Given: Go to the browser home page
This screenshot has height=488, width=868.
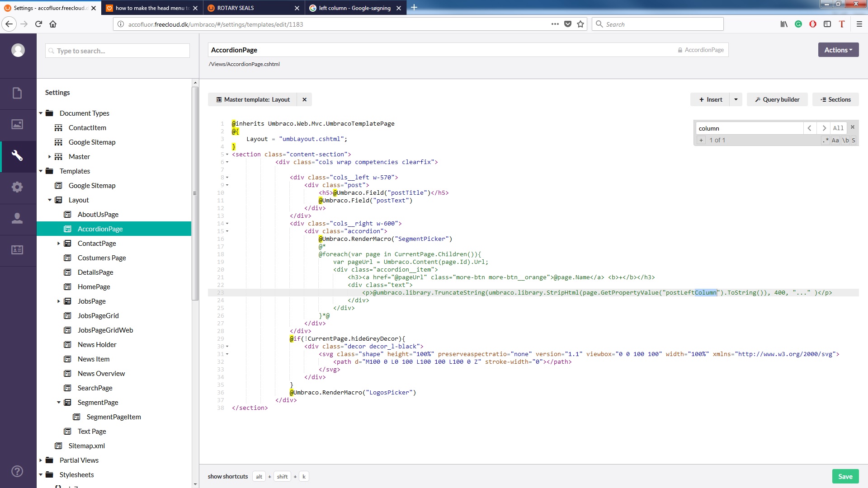Looking at the screenshot, I should [x=53, y=24].
